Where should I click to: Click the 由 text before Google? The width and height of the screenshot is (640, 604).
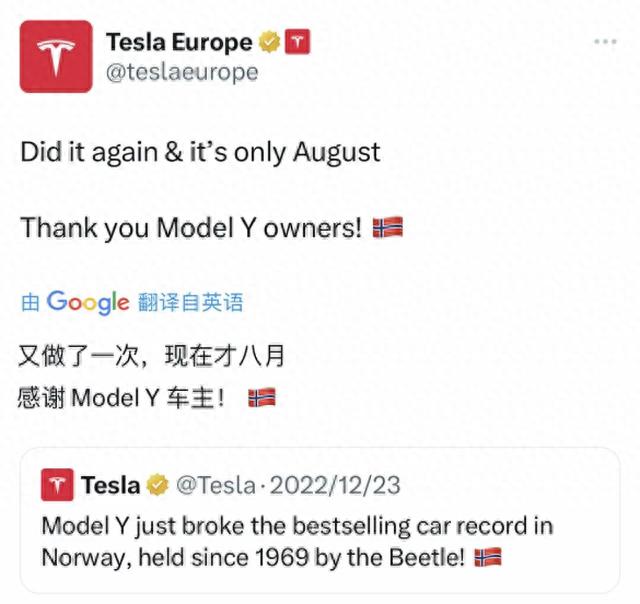30,302
